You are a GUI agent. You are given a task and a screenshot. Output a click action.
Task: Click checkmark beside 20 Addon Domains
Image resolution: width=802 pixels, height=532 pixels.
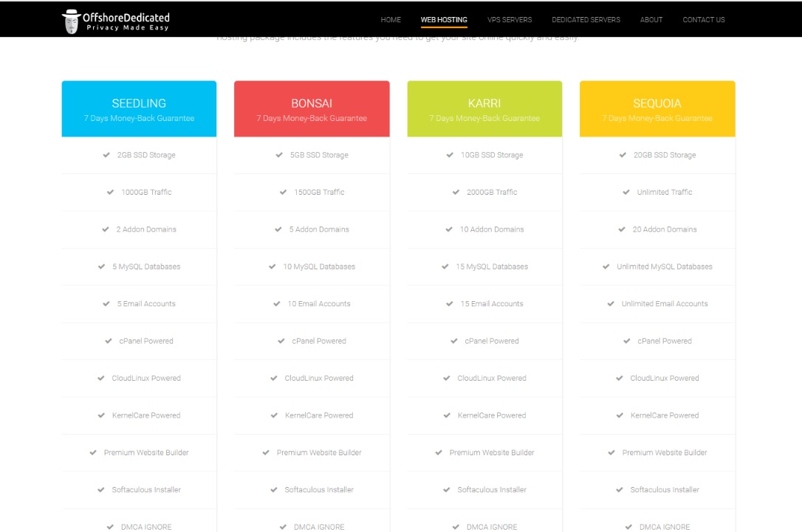click(623, 229)
